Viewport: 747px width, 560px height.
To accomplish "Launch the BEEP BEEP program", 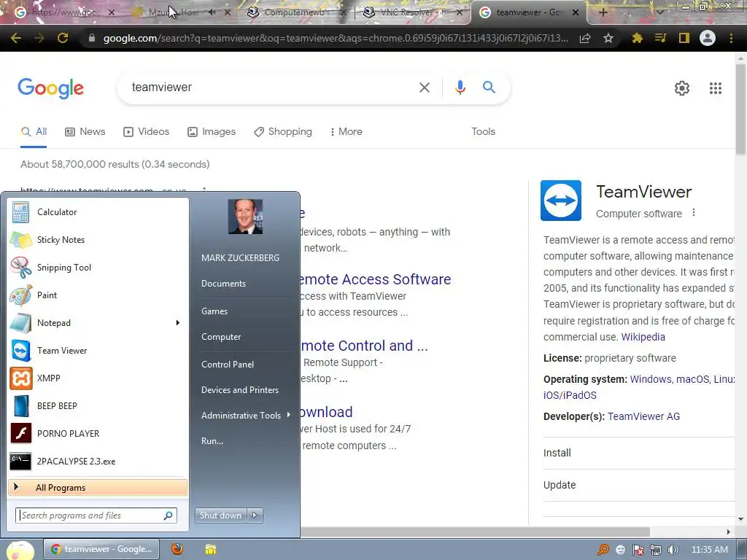I will (x=98, y=405).
